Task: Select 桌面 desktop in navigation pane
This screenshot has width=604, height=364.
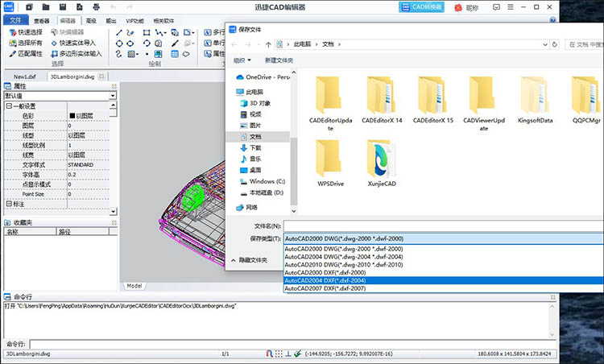Action: tap(250, 170)
